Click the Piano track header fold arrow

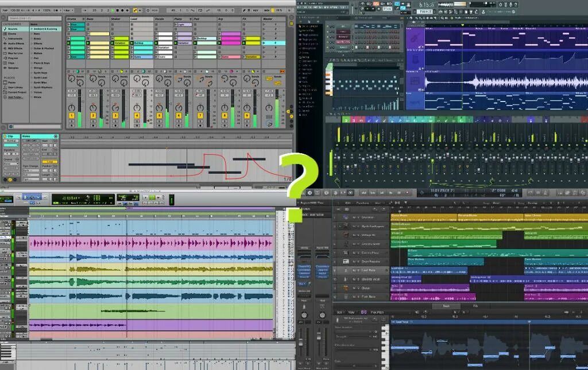click(x=191, y=19)
